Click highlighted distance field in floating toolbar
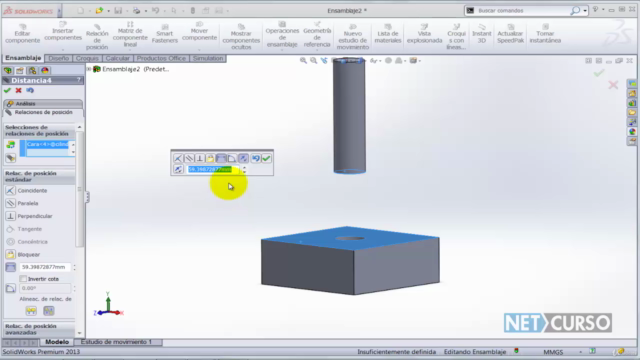Image resolution: width=640 pixels, height=360 pixels. [x=213, y=169]
